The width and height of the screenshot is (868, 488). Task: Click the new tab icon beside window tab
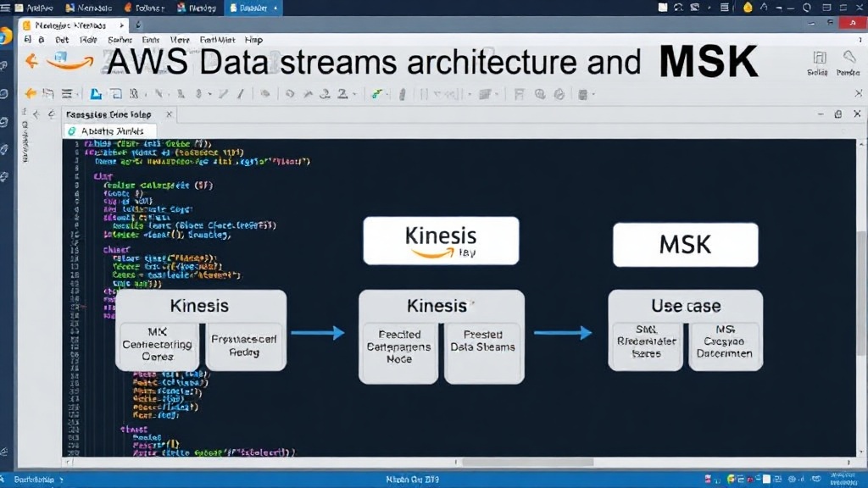coord(138,25)
